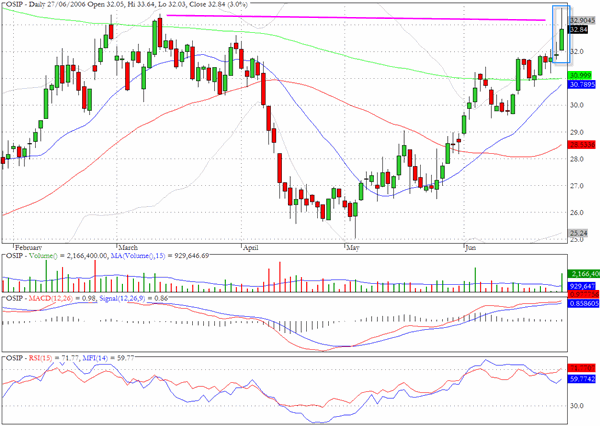Click the green 30.999 moving average label

coord(580,75)
